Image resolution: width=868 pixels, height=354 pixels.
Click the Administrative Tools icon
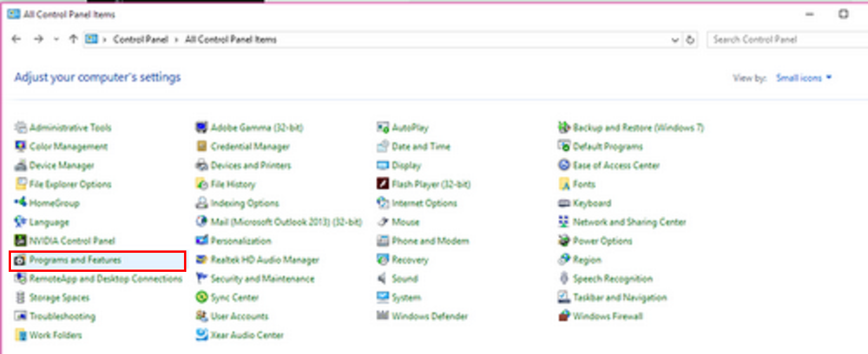21,127
